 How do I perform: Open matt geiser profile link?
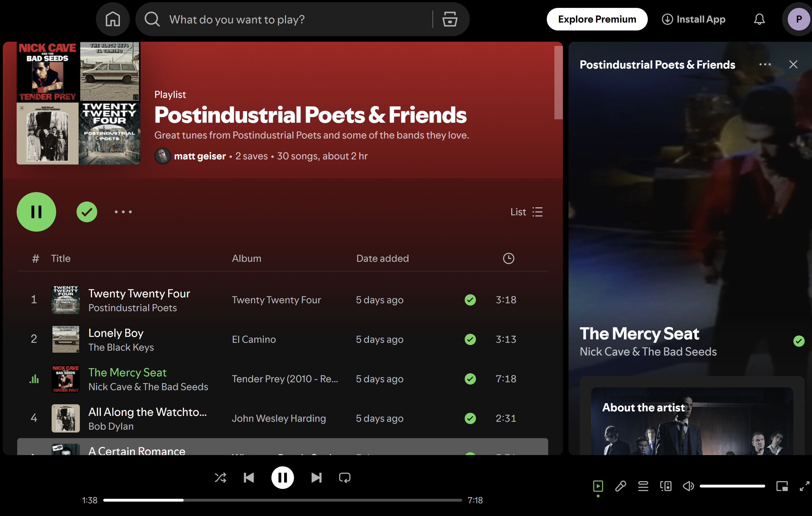click(x=200, y=156)
